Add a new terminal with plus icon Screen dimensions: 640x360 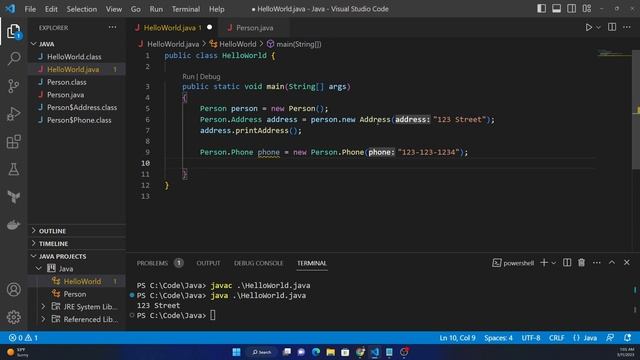tap(544, 263)
